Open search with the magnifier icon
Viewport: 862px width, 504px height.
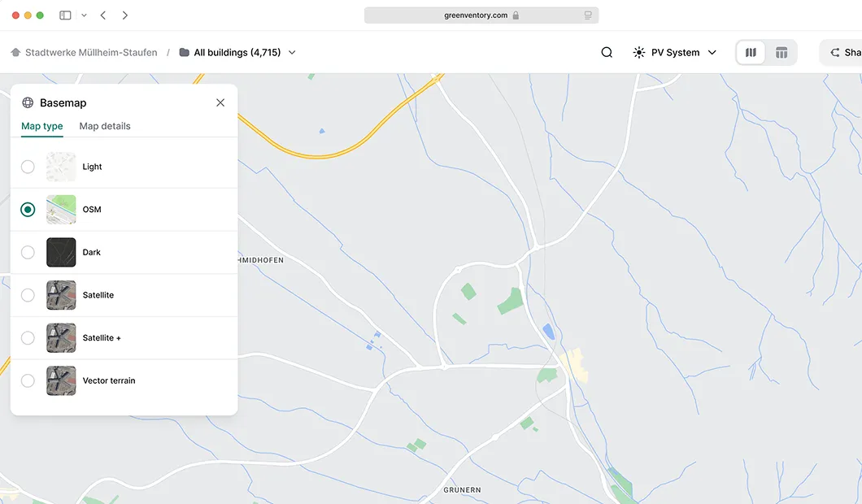607,51
